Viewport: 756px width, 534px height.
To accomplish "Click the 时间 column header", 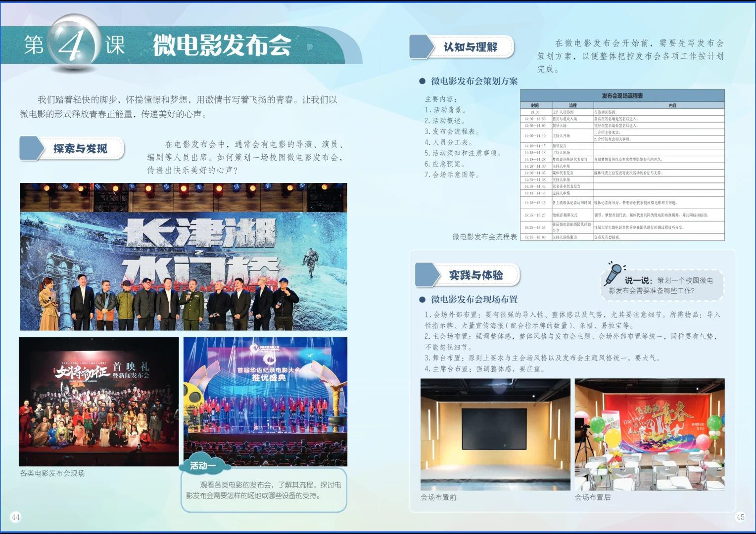I will pyautogui.click(x=535, y=105).
